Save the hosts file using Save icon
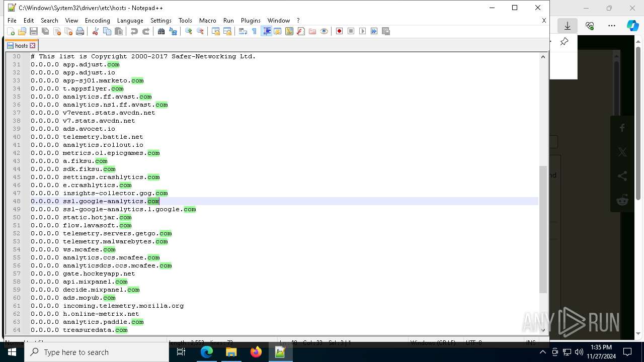644x362 pixels. 34,31
